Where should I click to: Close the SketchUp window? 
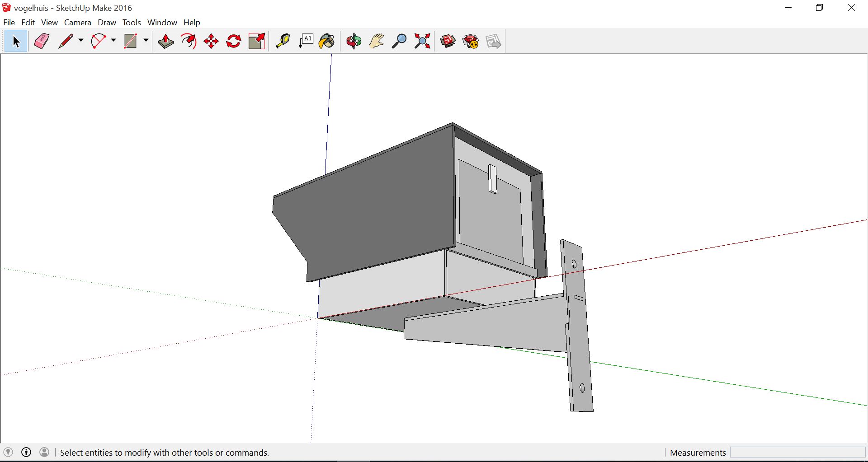pyautogui.click(x=851, y=8)
